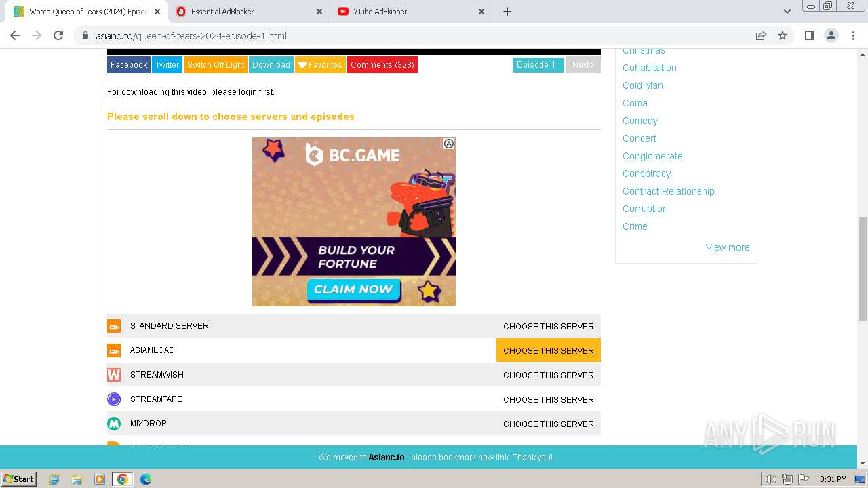
Task: Click the MIXDROP server icon
Action: coord(114,424)
